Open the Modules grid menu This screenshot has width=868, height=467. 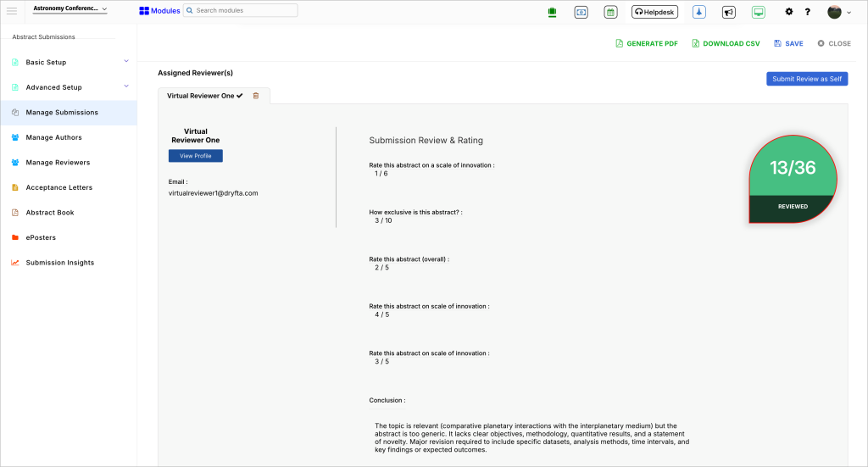(x=159, y=10)
